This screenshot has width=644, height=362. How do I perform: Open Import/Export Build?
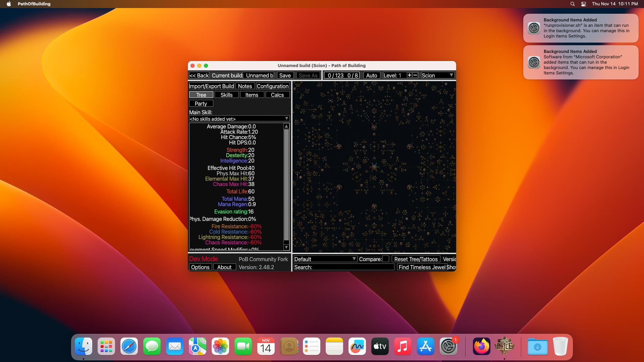(x=211, y=86)
